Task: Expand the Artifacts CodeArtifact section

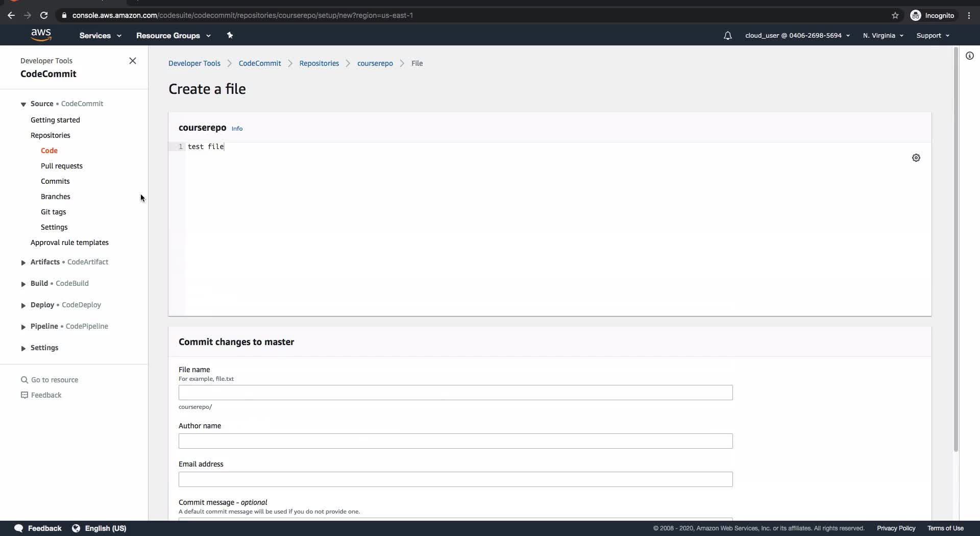Action: tap(23, 262)
